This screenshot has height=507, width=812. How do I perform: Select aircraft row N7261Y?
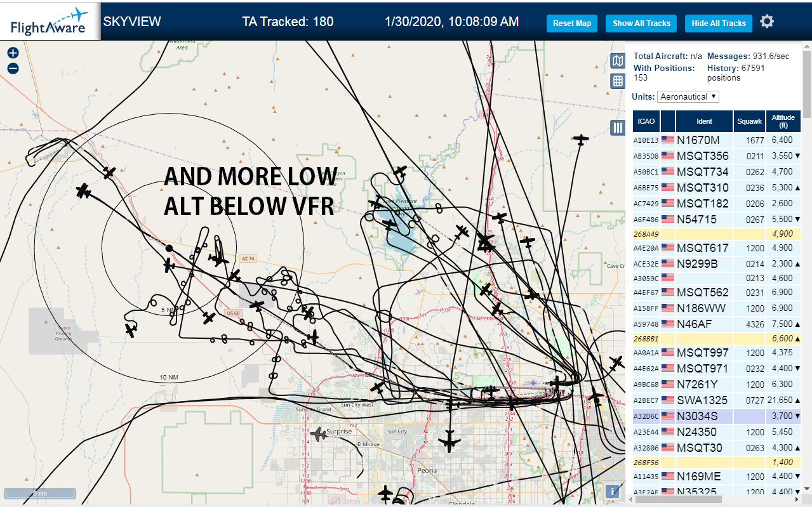(717, 385)
